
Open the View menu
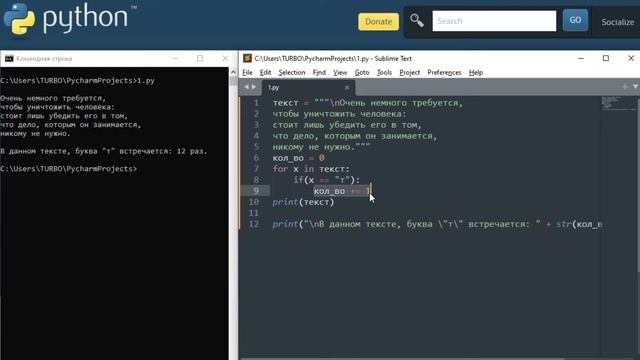coord(340,73)
